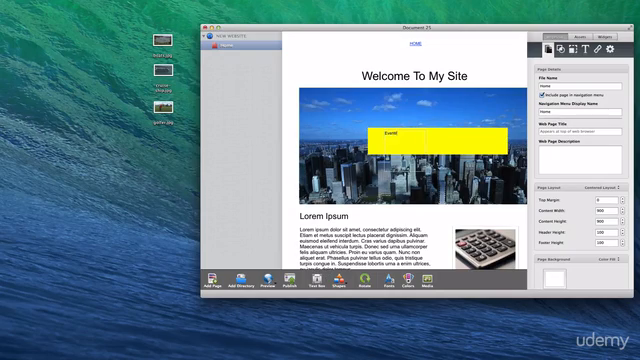Open the Media browser icon
Screen dimensions: 640x360
427,279
